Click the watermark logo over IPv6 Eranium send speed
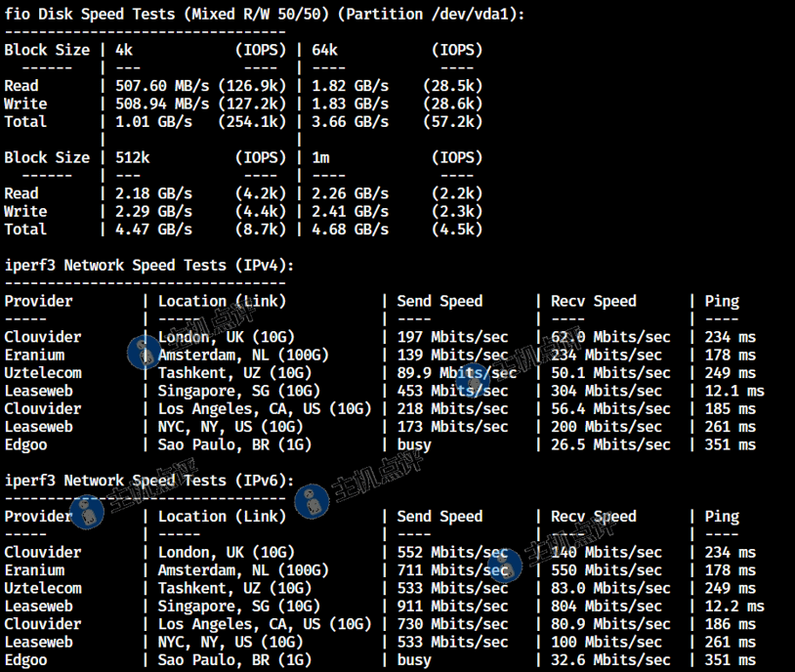The height and width of the screenshot is (672, 795). click(x=504, y=565)
